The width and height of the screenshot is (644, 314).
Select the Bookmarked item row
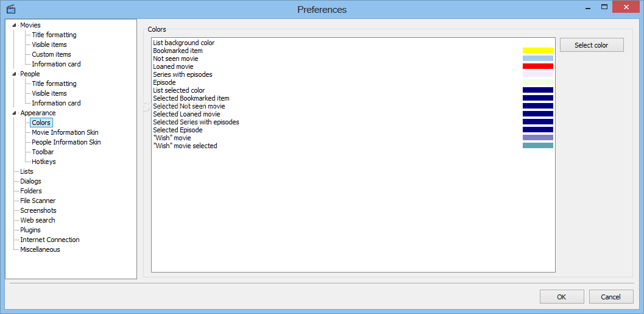click(353, 51)
